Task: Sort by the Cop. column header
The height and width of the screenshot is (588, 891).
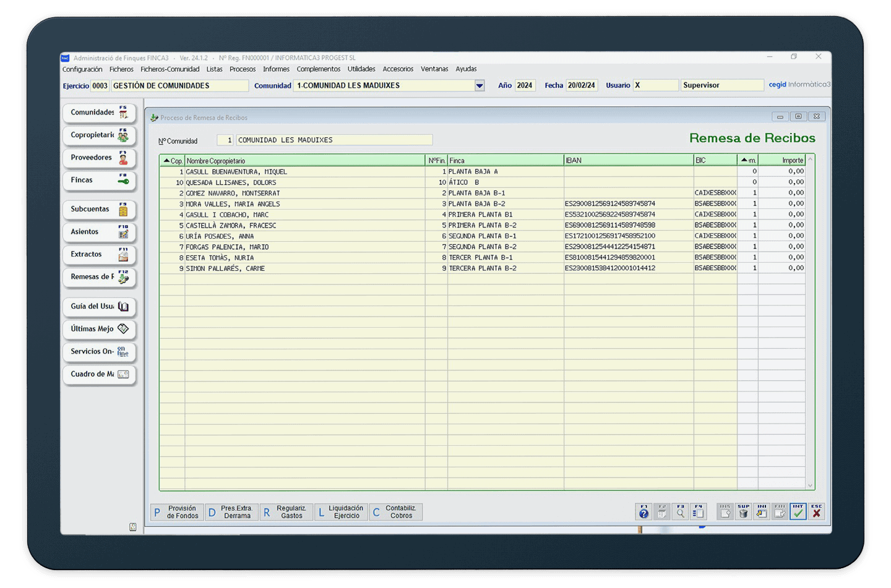Action: coord(173,161)
